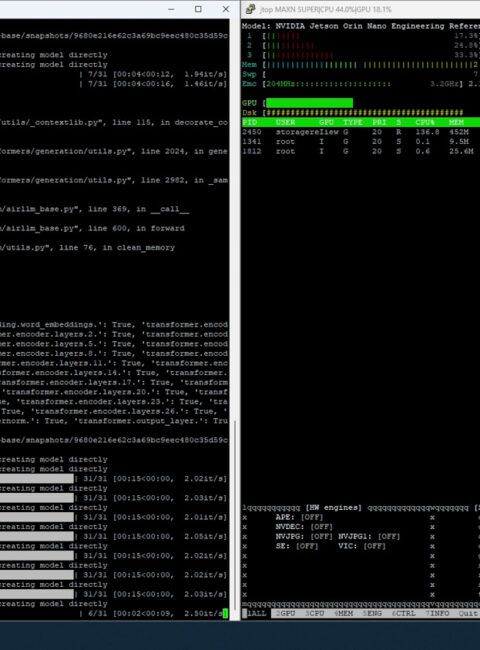The image size is (480, 650).
Task: Click the VIC: [OFF] engine entry
Action: [x=362, y=546]
